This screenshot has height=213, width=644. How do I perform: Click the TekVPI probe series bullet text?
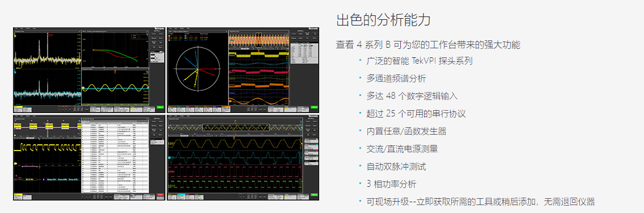(420, 61)
